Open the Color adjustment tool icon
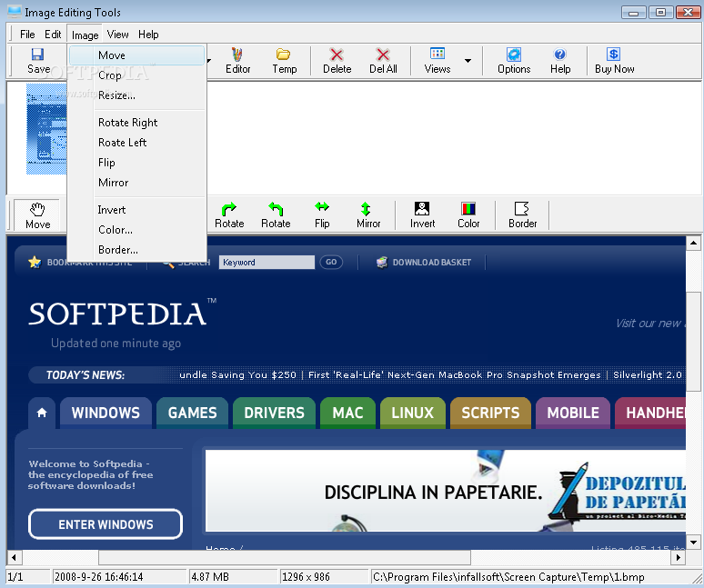Screen dimensions: 704x588 tap(468, 215)
